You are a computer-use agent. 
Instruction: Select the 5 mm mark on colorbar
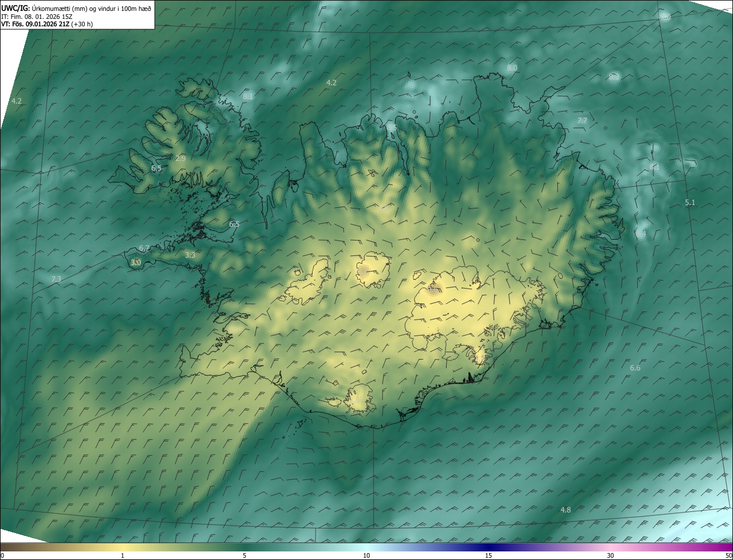[x=245, y=555]
